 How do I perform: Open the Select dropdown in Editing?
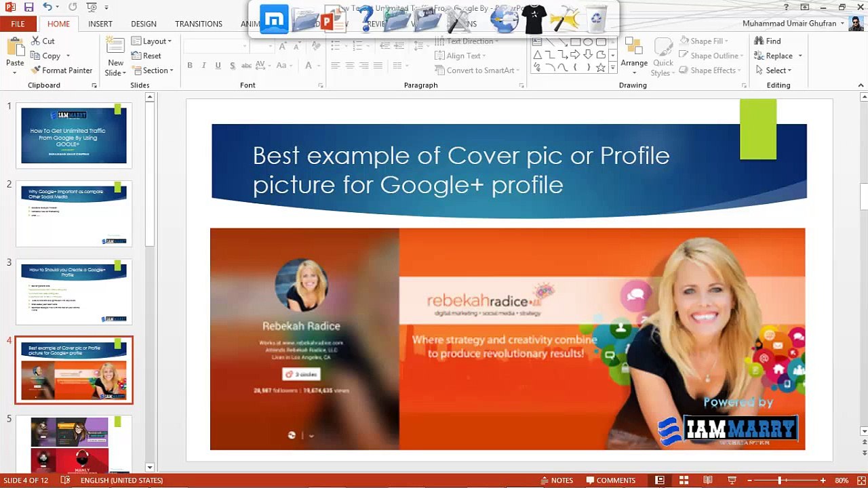point(772,70)
